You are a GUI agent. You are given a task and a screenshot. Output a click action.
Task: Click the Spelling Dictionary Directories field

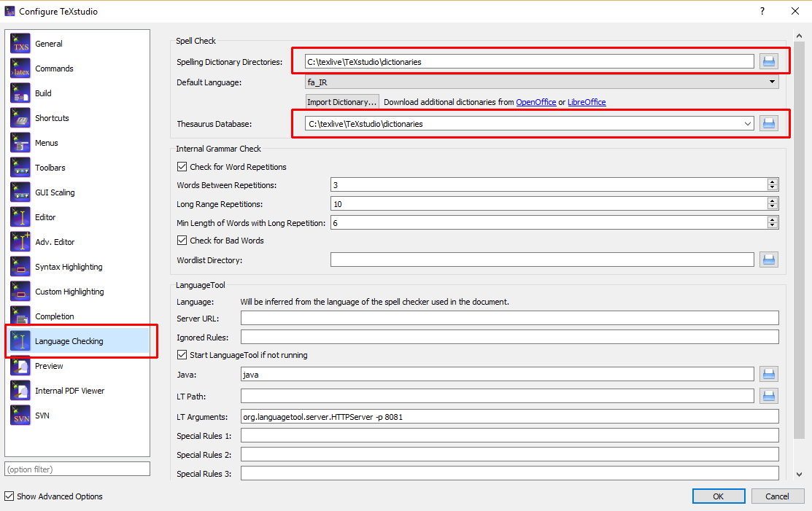(x=529, y=61)
